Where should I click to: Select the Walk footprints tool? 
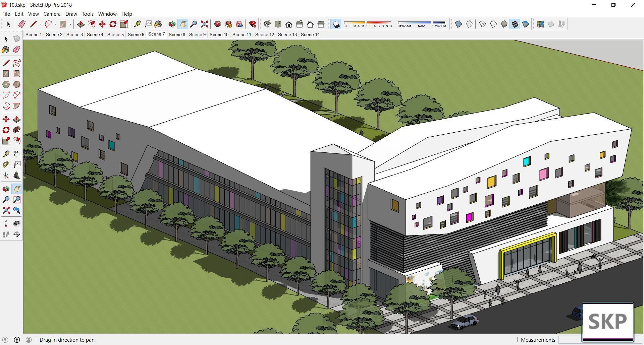6,234
